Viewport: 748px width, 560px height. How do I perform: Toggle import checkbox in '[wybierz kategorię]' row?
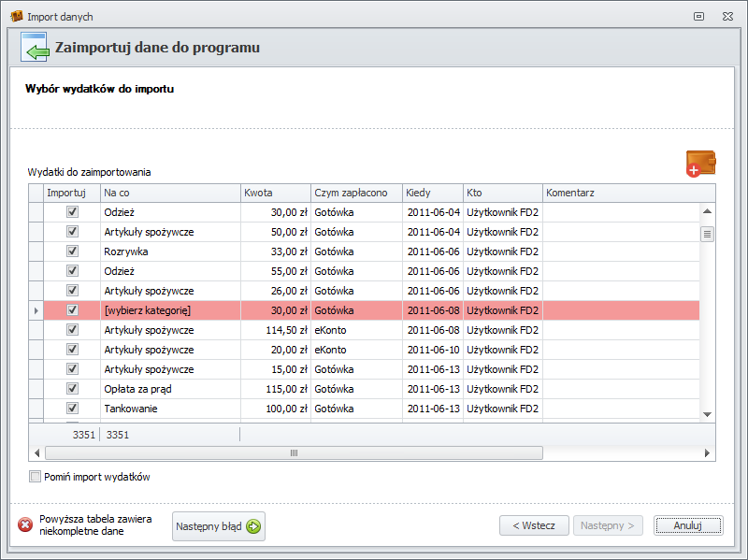72,310
